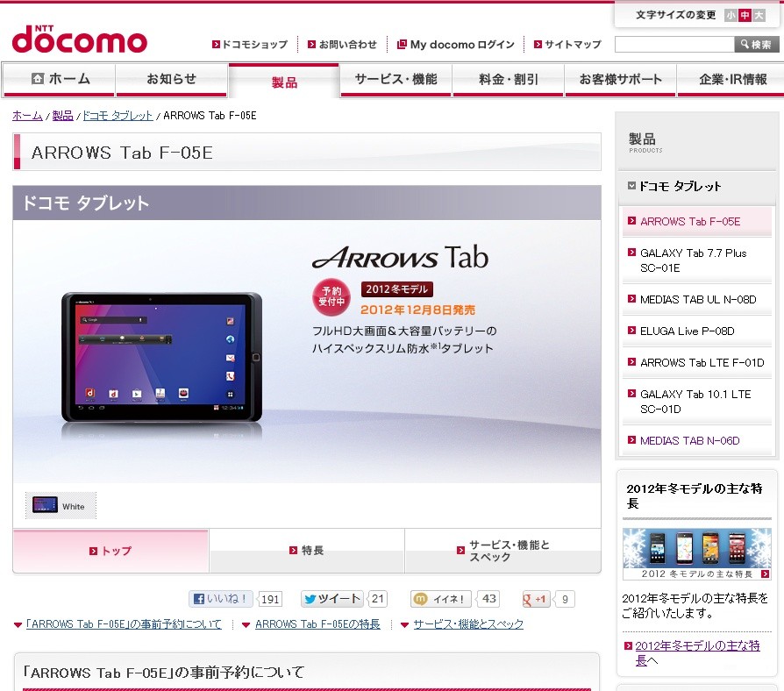Jump down to サービス・機能とスペック anchor link
The height and width of the screenshot is (691, 784).
[468, 624]
